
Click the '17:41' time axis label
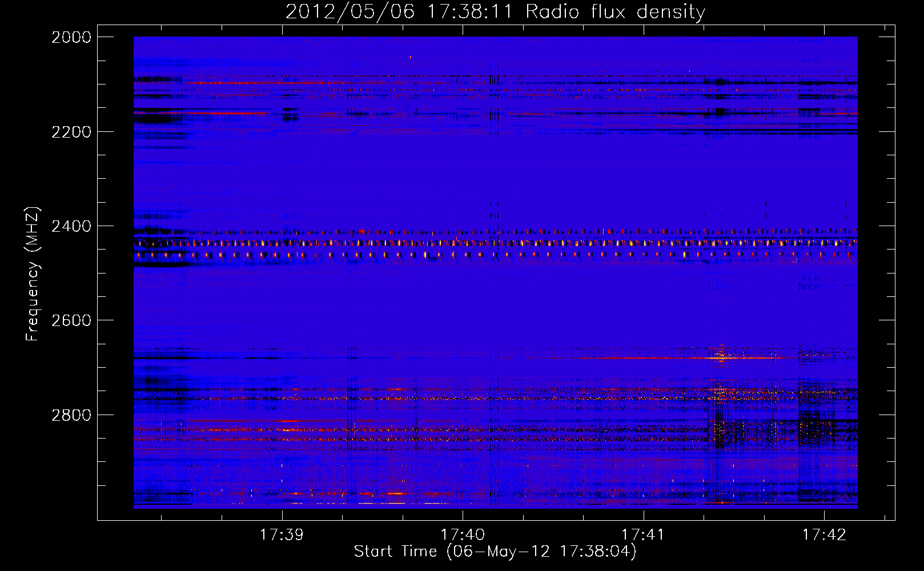[643, 534]
